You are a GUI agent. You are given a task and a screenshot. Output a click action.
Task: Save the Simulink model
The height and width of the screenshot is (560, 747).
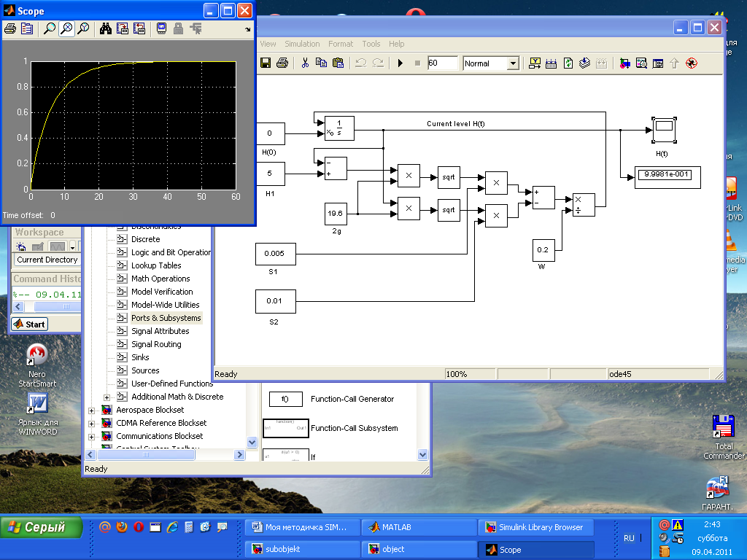[266, 63]
